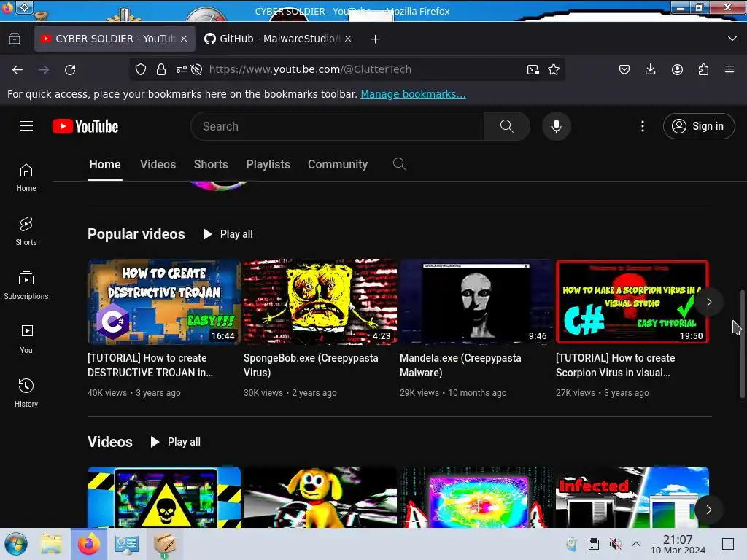The width and height of the screenshot is (747, 560).
Task: Open the taskbar clock showing 21:07
Action: click(678, 544)
